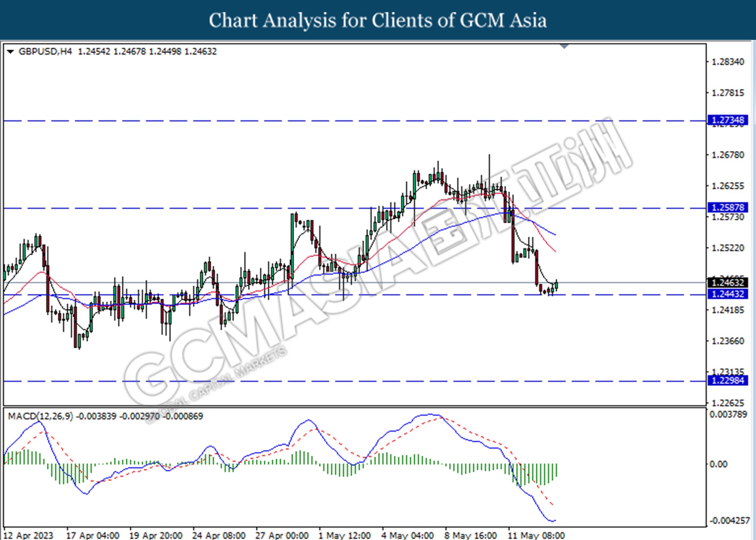This screenshot has width=756, height=540.
Task: Click the 1.28340 price scale value
Action: [x=728, y=62]
